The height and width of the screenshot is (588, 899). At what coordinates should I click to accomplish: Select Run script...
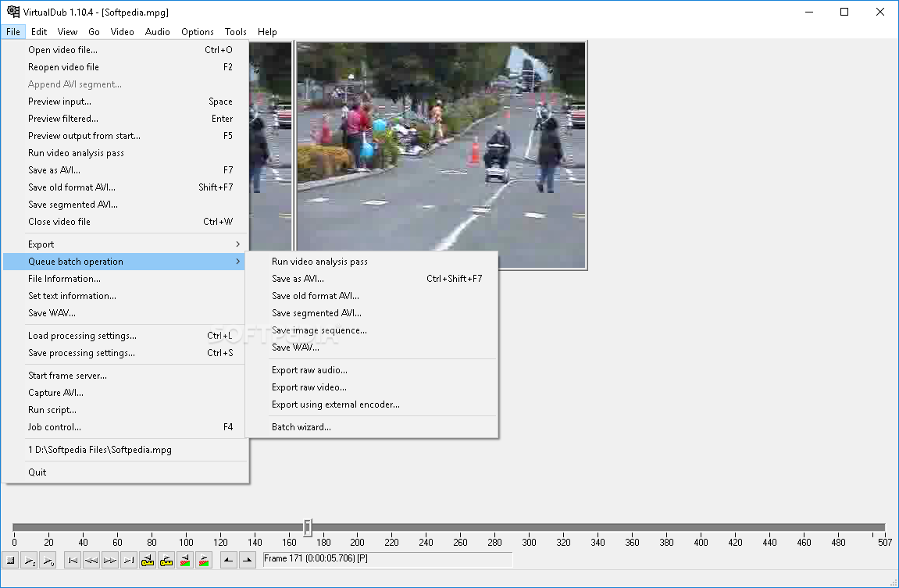(126, 410)
